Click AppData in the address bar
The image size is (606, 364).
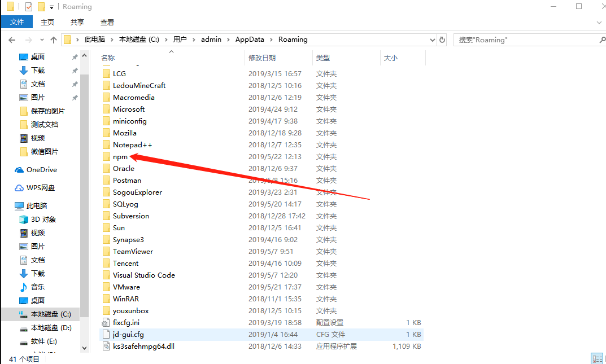[x=250, y=40]
